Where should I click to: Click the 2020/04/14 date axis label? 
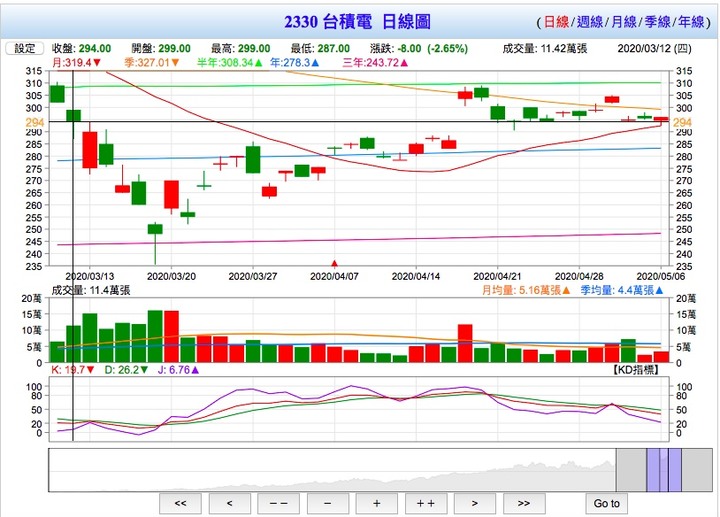tap(416, 276)
